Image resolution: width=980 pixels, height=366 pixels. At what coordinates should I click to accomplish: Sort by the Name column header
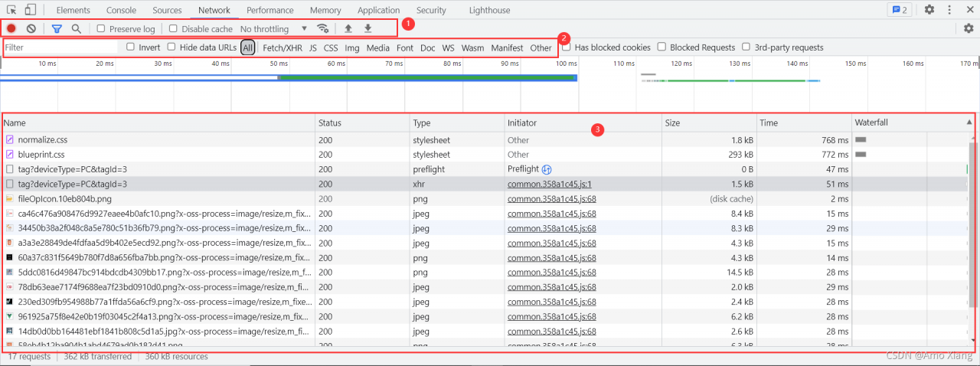[158, 123]
